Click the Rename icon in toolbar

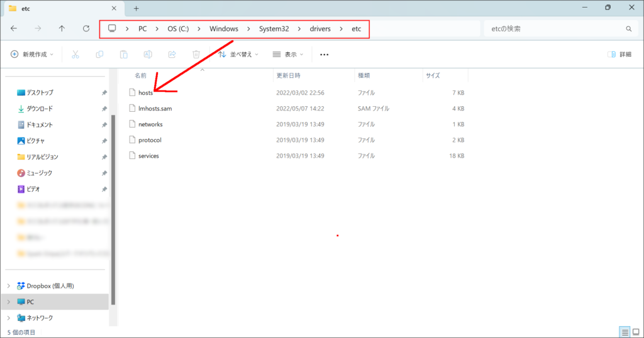click(x=148, y=55)
